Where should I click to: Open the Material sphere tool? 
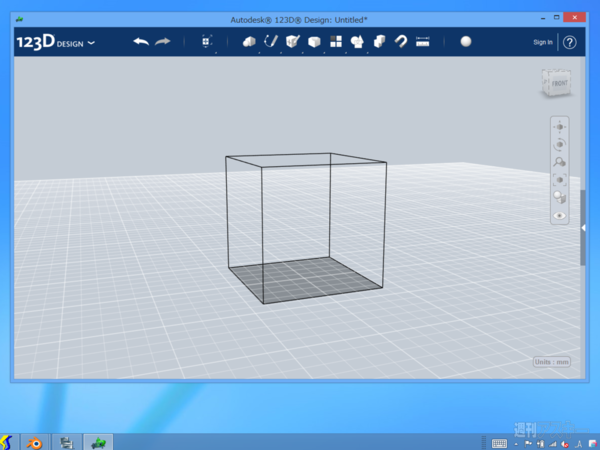[466, 41]
